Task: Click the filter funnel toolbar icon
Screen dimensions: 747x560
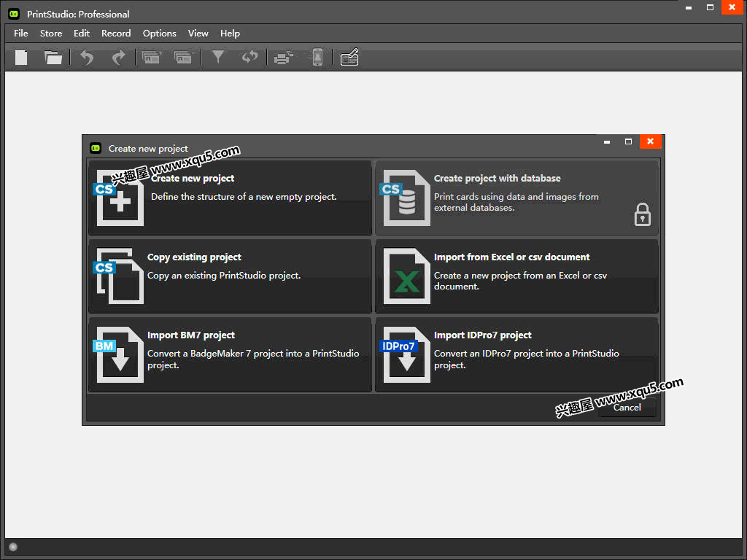Action: [218, 57]
